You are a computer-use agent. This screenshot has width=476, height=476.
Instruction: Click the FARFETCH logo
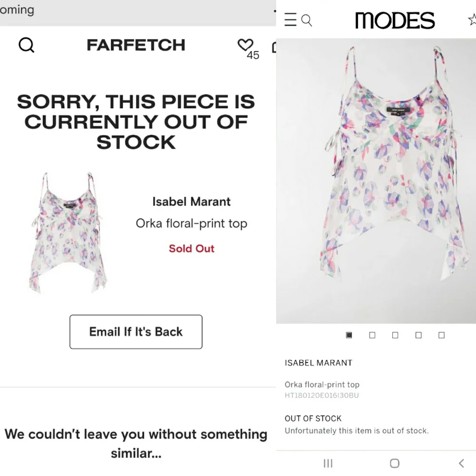click(x=136, y=45)
